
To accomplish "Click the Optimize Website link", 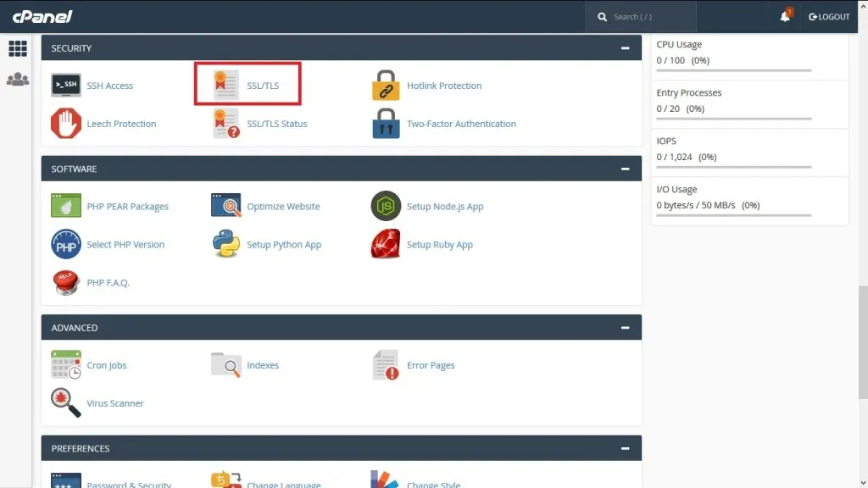I will pos(283,206).
